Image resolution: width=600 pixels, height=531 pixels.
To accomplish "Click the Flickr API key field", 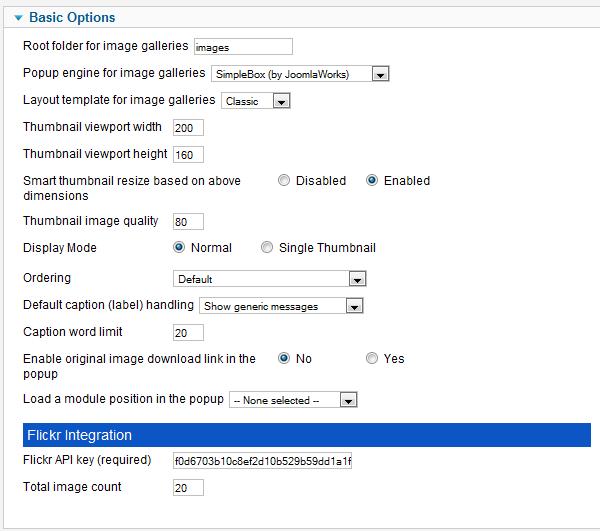I will tap(262, 461).
